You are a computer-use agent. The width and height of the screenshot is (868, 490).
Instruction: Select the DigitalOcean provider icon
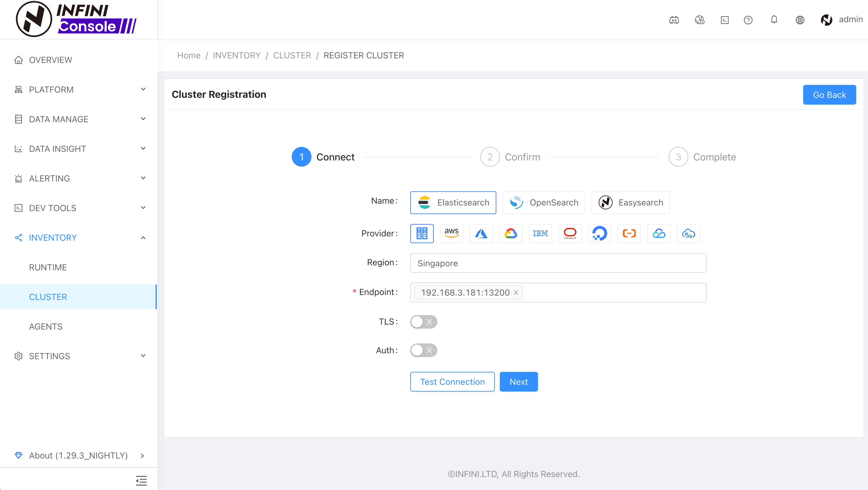(599, 233)
